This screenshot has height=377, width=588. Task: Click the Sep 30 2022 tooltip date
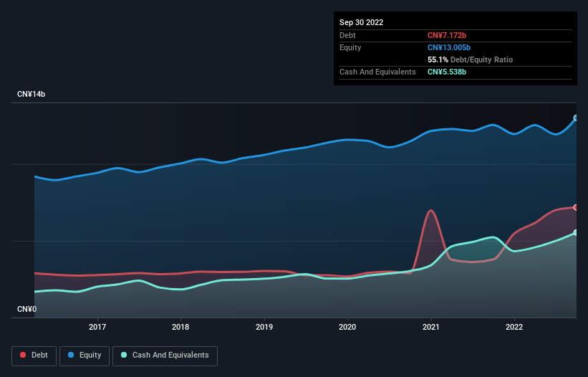pyautogui.click(x=361, y=22)
